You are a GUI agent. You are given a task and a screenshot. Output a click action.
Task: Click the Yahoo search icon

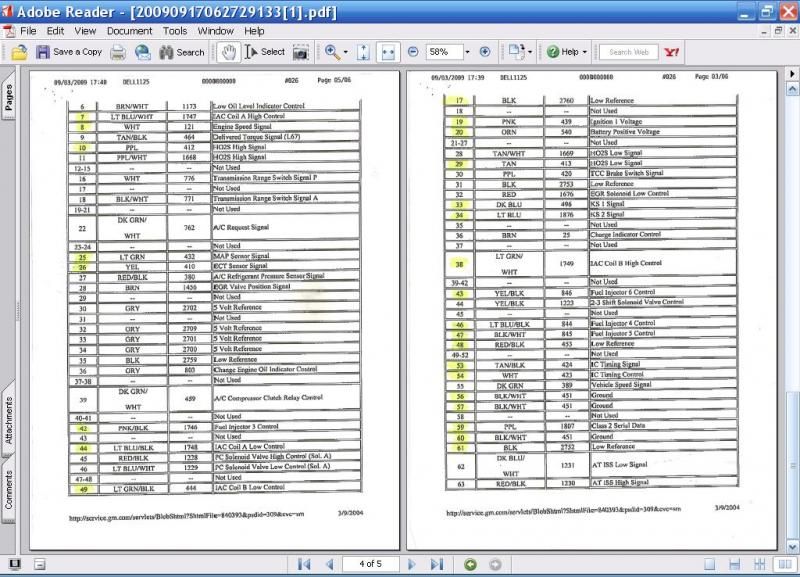[x=672, y=52]
